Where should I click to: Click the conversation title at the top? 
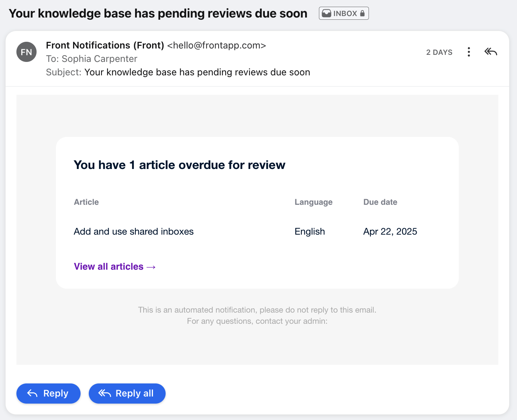pos(158,13)
